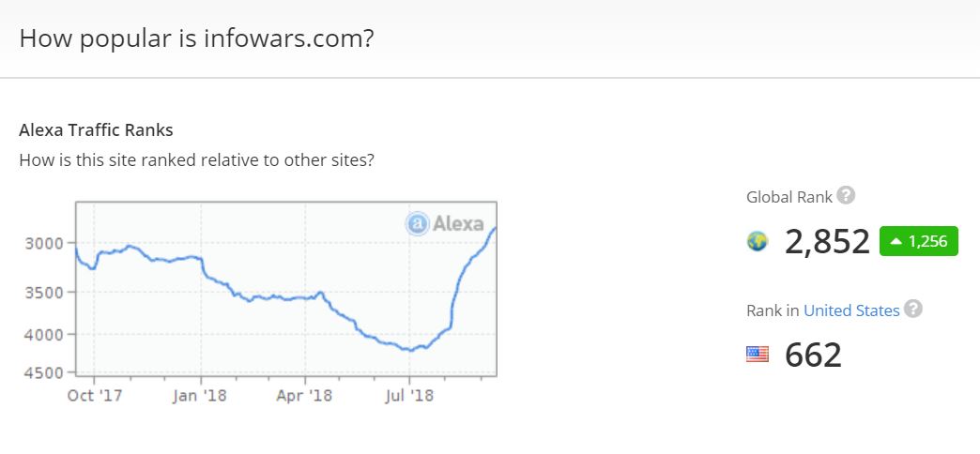Click the Oct '17 label on the chart axis
This screenshot has height=454, width=980.
(x=93, y=396)
